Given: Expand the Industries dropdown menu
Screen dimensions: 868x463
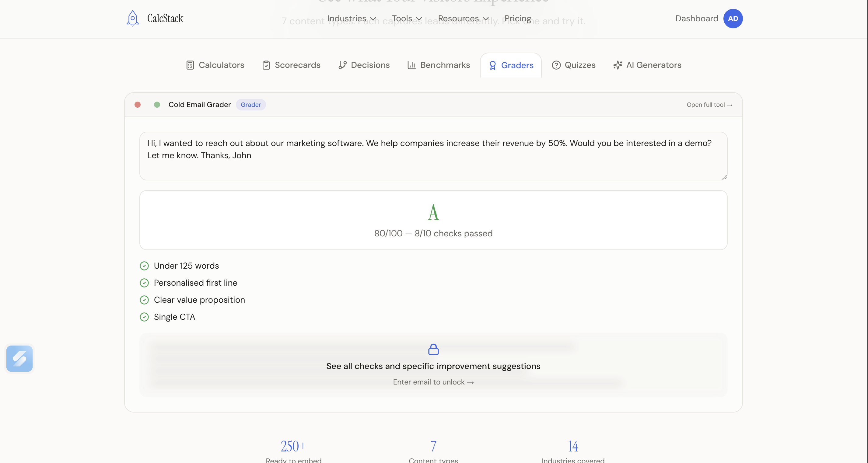Looking at the screenshot, I should (x=352, y=19).
